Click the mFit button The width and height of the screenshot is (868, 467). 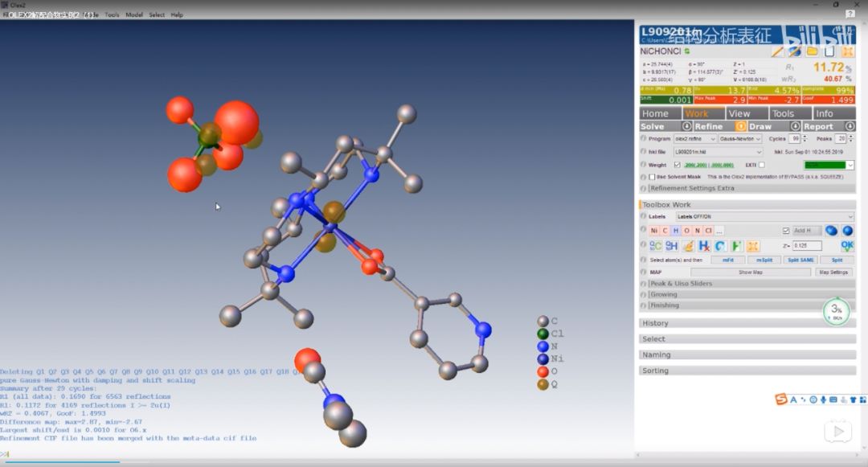tap(728, 260)
